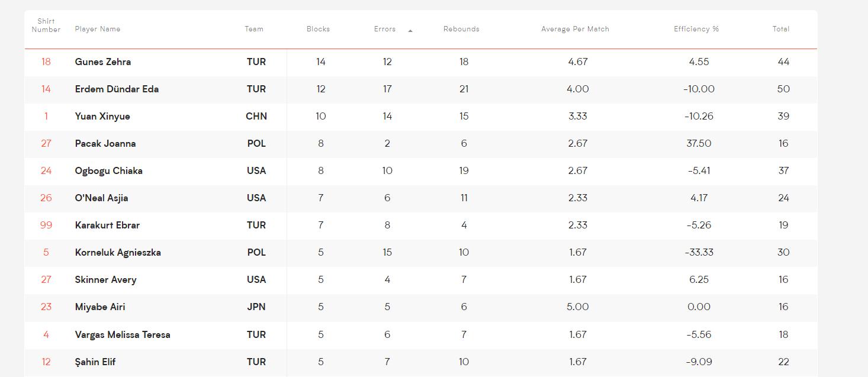Select player Yuan Xinyue
The image size is (868, 377).
[x=102, y=116]
